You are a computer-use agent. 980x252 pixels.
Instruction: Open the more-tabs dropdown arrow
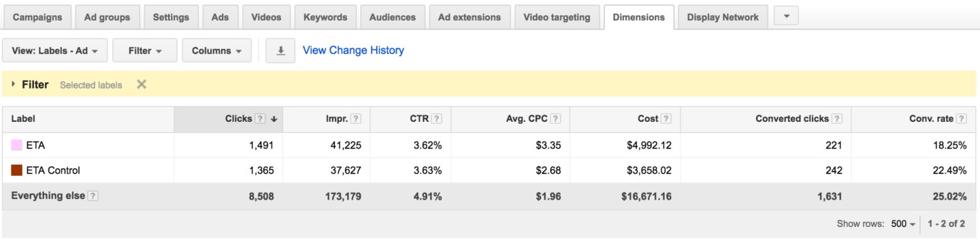point(786,17)
